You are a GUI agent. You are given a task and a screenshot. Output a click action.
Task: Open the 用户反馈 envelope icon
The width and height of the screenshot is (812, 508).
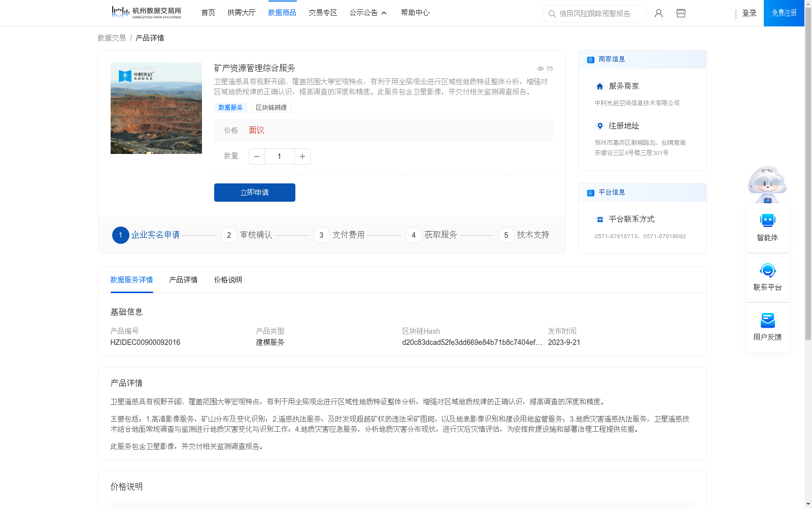click(x=767, y=320)
